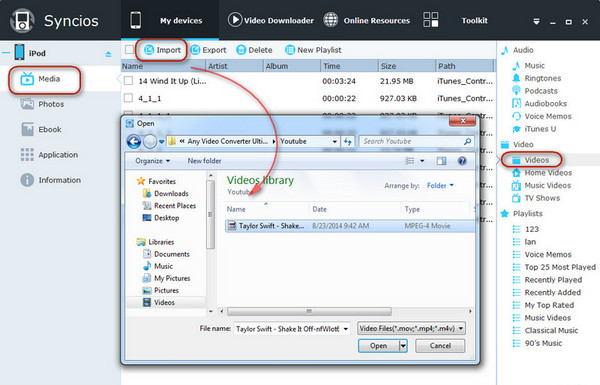
Task: Select TV Shows category
Action: 536,198
